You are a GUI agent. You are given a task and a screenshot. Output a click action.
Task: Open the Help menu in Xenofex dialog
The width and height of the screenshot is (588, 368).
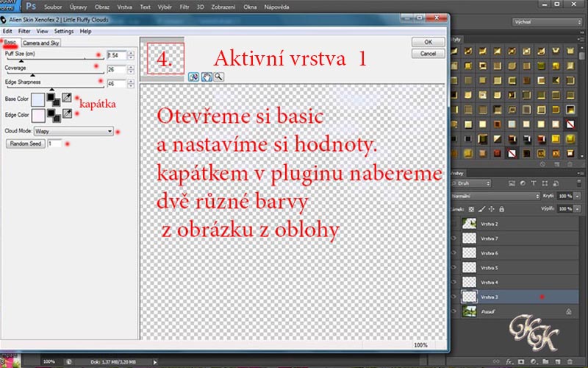(85, 31)
